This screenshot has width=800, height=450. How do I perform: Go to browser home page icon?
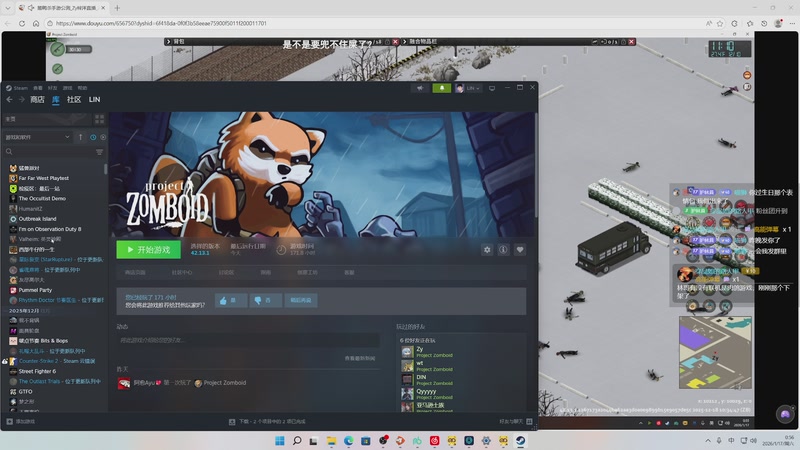pos(36,23)
